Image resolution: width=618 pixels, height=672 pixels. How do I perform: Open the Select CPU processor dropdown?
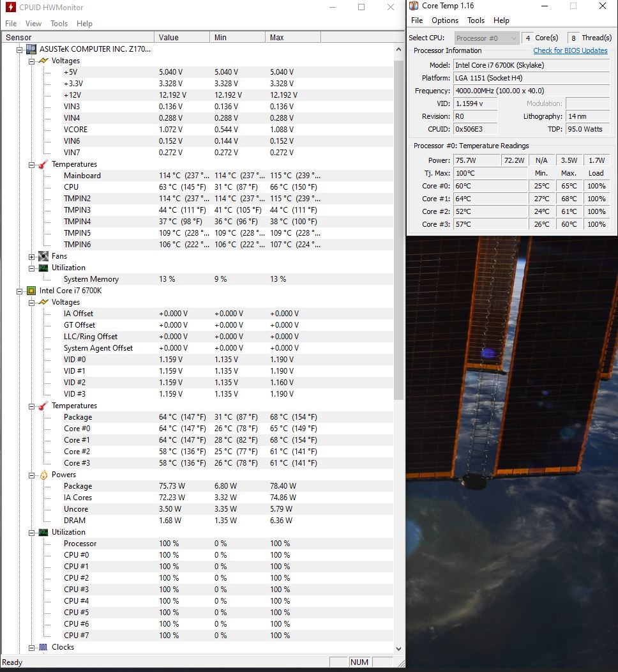tap(486, 38)
